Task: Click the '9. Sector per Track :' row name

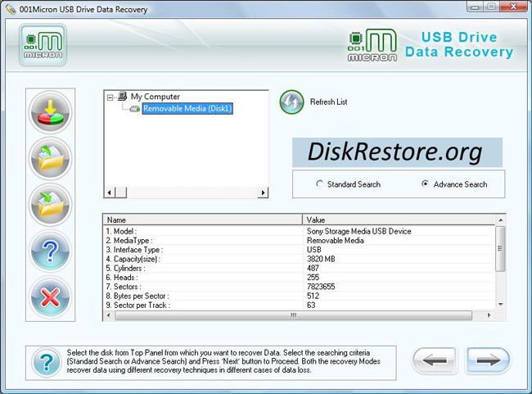Action: pos(138,306)
